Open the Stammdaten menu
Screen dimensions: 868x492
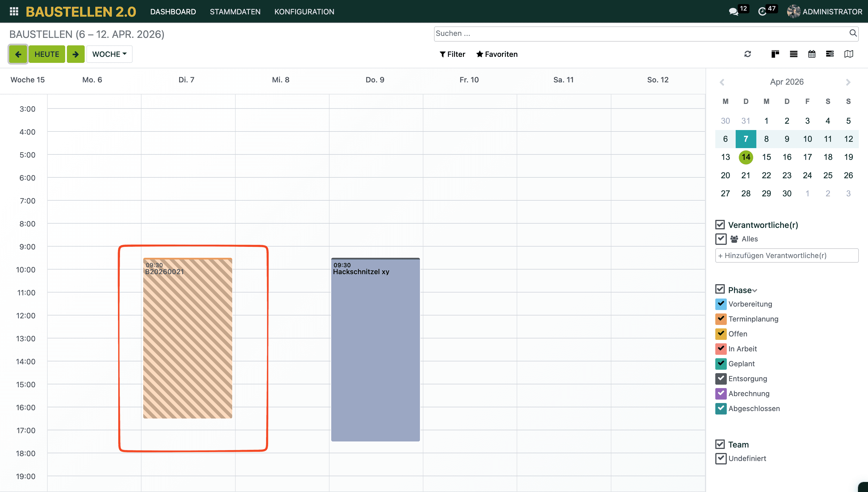235,12
